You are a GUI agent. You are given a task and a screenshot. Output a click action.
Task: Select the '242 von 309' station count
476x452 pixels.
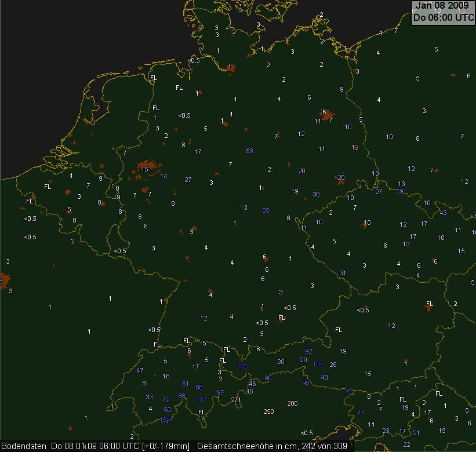click(x=325, y=446)
